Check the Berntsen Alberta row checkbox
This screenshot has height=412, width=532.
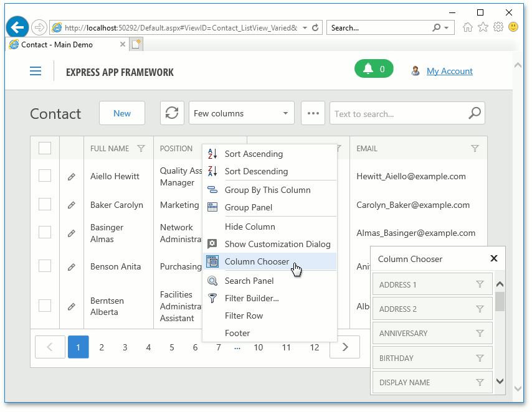(45, 305)
